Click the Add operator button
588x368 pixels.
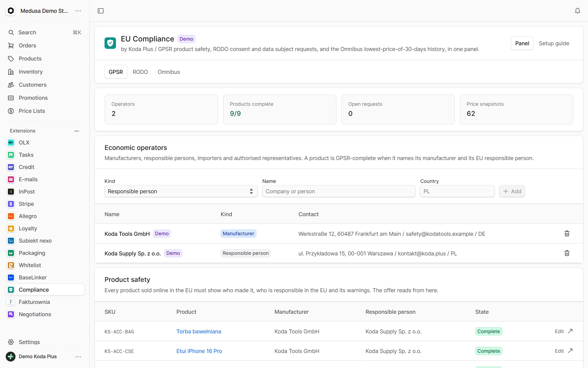pyautogui.click(x=512, y=191)
